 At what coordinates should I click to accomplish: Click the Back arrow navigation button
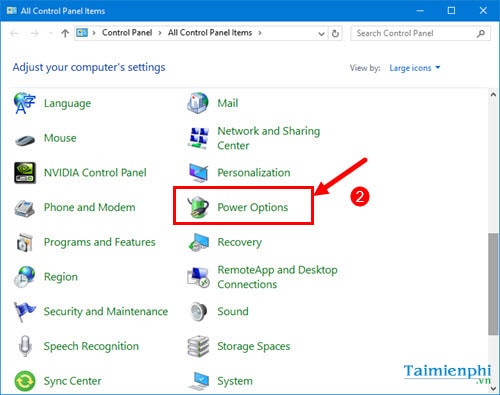point(14,33)
